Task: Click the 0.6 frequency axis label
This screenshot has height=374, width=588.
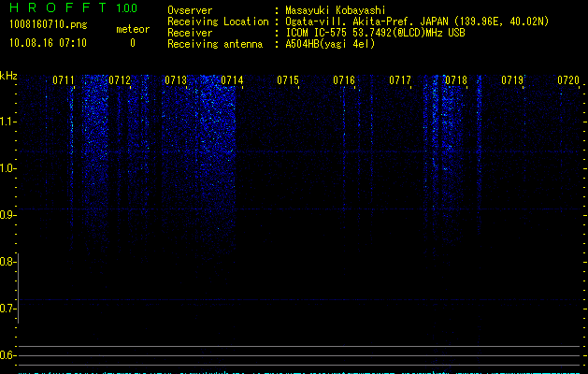Action: (7, 355)
